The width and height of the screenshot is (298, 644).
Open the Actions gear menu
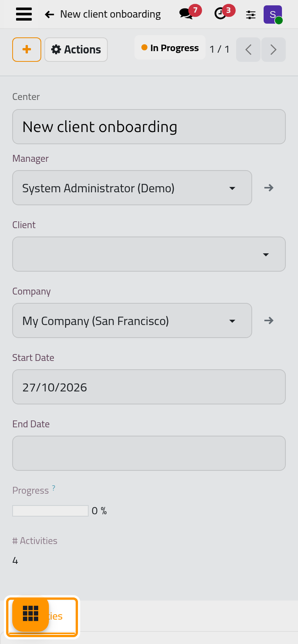coord(76,50)
